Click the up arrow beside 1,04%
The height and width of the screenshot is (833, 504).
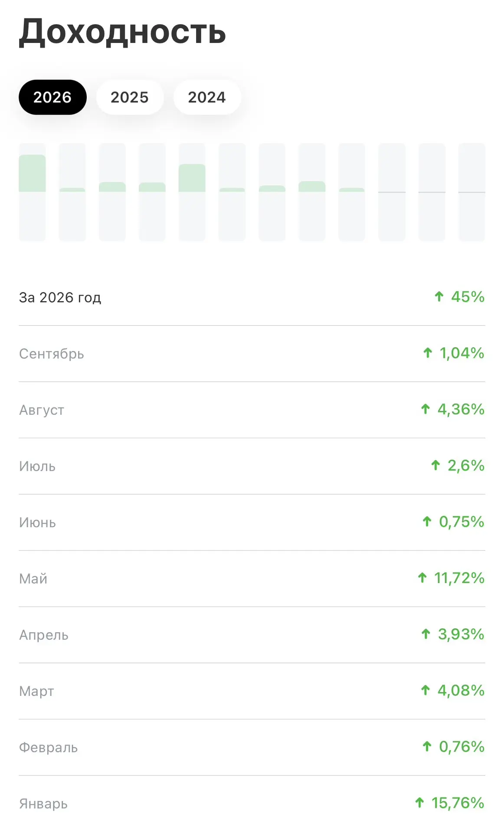point(428,353)
